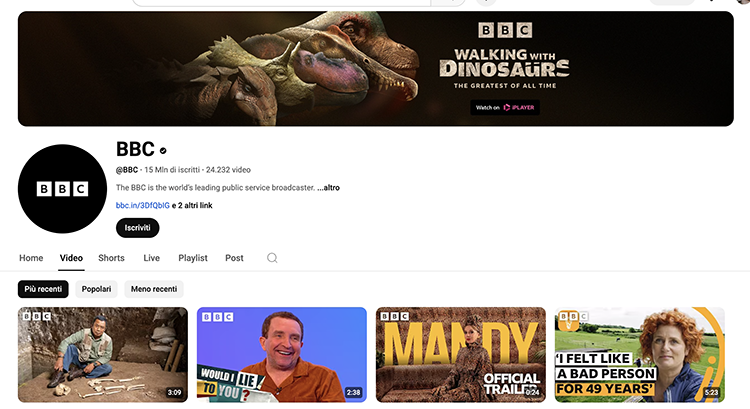This screenshot has height=409, width=750.
Task: Go to the Live tab
Action: pos(152,258)
